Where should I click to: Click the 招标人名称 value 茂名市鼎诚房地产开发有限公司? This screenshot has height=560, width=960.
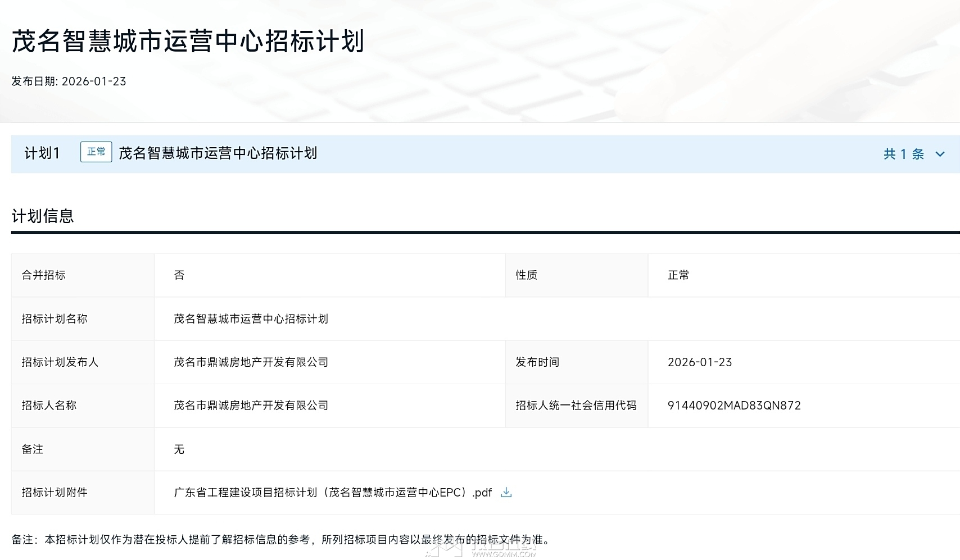(x=251, y=406)
